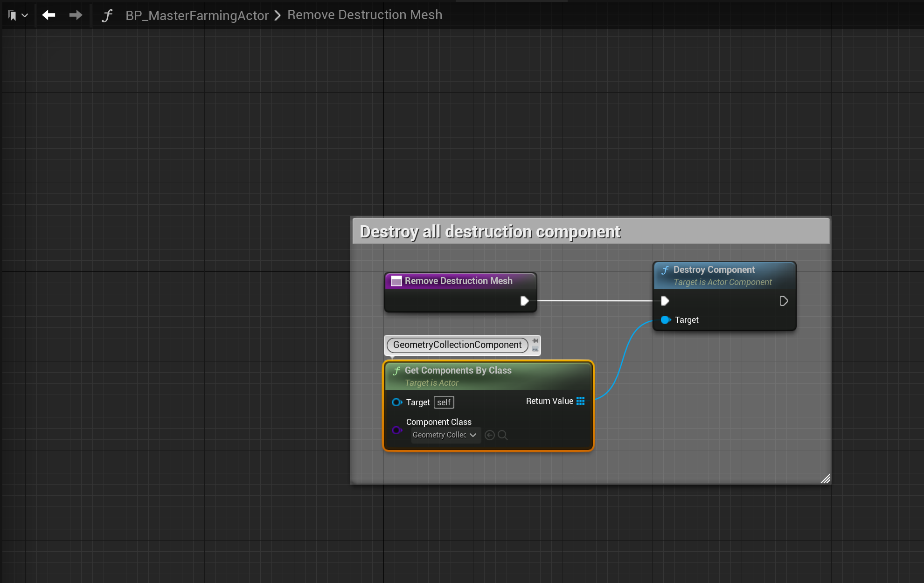Click the forward navigation arrow

tap(76, 15)
